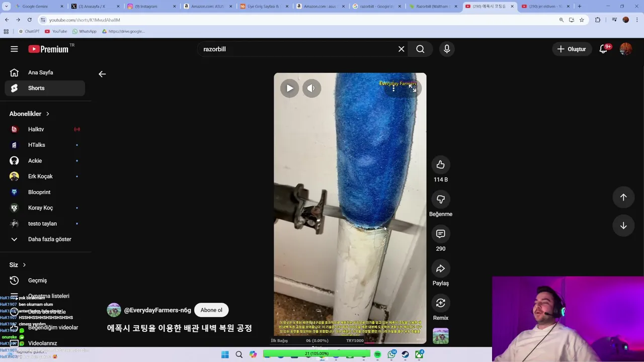Open the apps grid in bookmarks bar
Image resolution: width=644 pixels, height=362 pixels.
click(6, 31)
